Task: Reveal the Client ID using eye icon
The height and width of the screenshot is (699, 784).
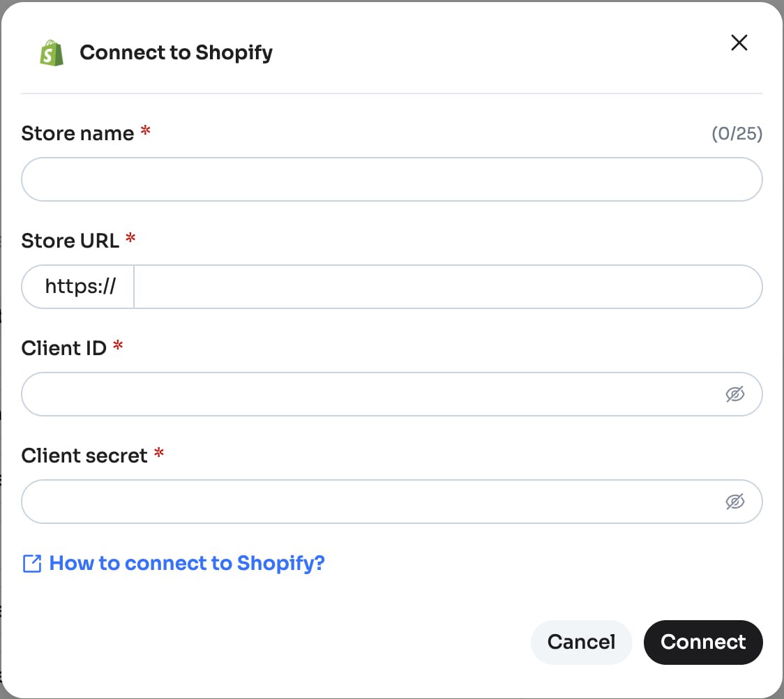Action: pyautogui.click(x=734, y=394)
